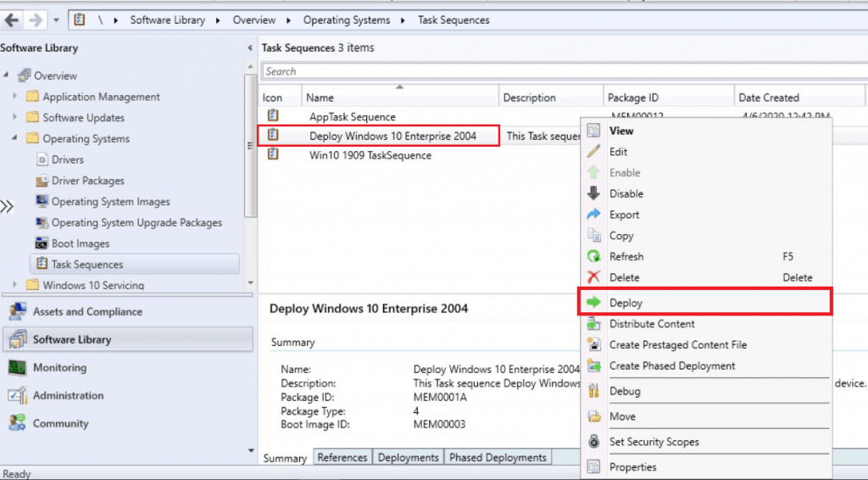Collapse the Overview tree node

[x=7, y=75]
